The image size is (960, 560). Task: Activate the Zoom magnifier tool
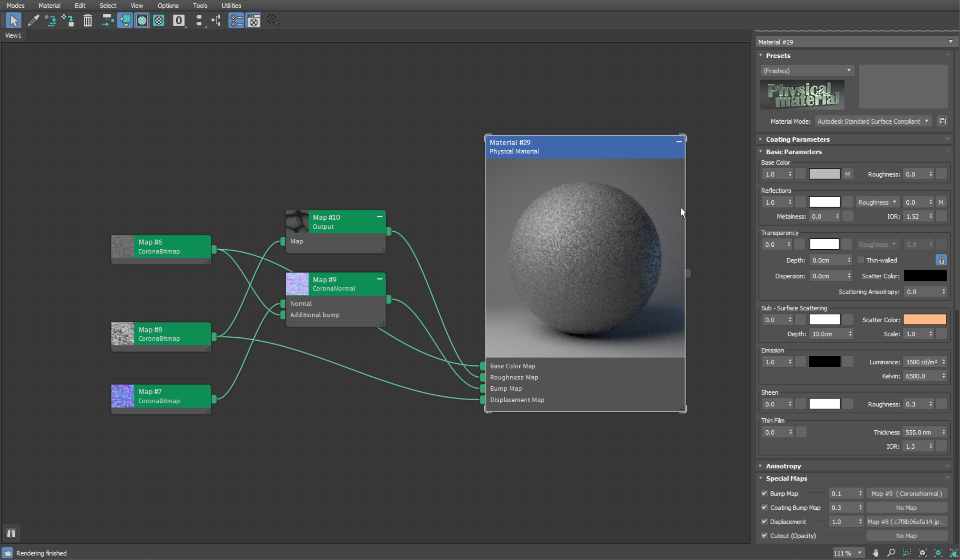point(891,553)
